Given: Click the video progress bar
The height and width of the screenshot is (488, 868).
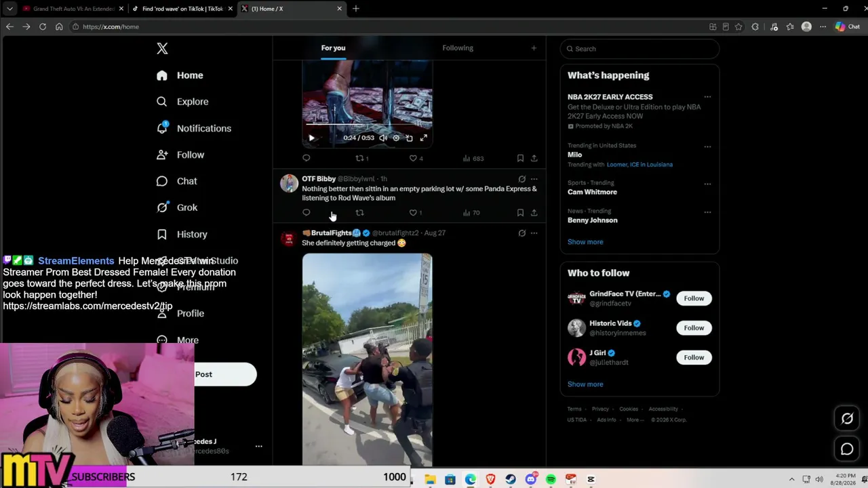Looking at the screenshot, I should (x=367, y=124).
